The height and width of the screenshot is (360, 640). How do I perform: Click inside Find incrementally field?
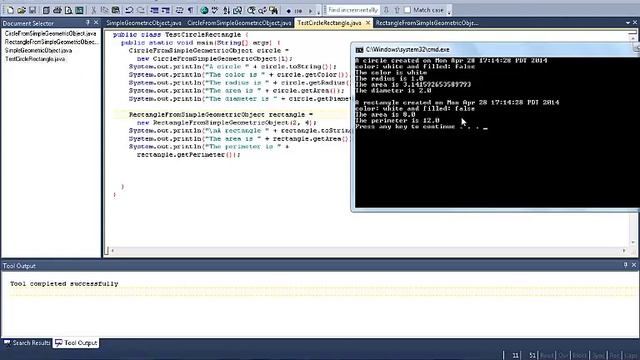click(353, 10)
